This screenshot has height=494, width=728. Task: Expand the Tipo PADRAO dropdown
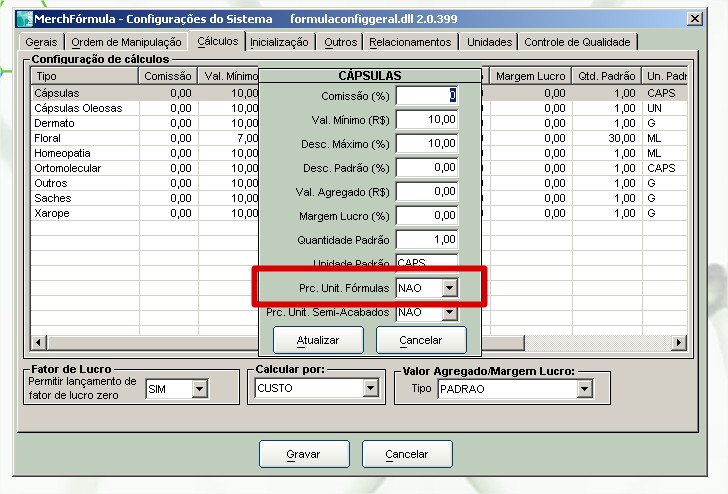click(584, 388)
